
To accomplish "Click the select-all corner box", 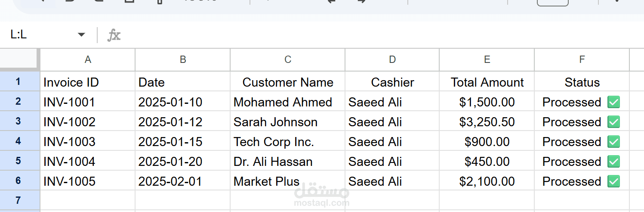I will click(20, 59).
